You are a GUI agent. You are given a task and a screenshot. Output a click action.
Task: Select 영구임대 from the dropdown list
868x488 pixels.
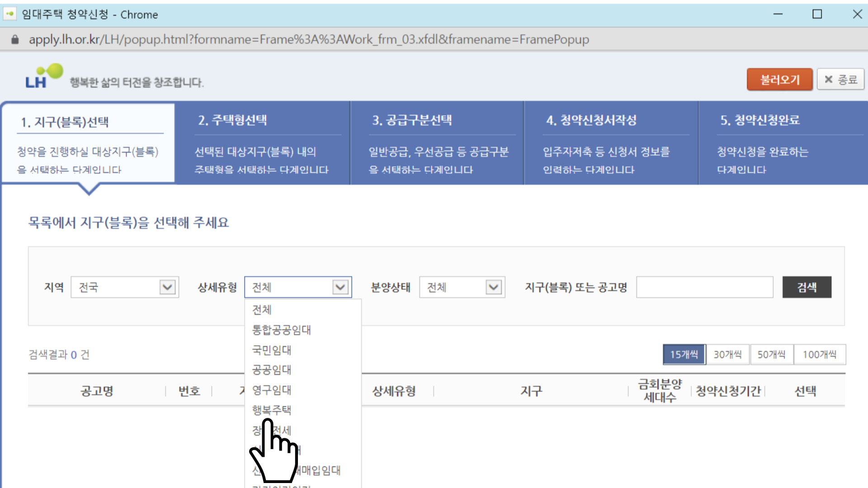(271, 390)
